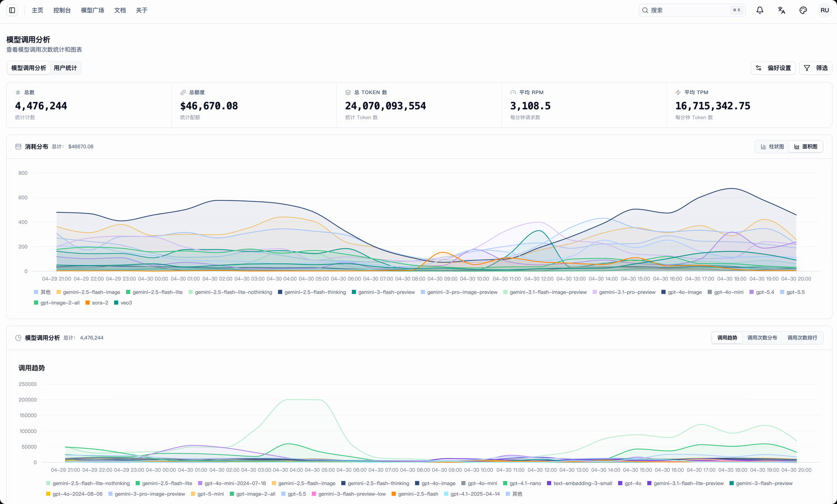Open the 文档 navigation item
The image size is (837, 504).
120,10
